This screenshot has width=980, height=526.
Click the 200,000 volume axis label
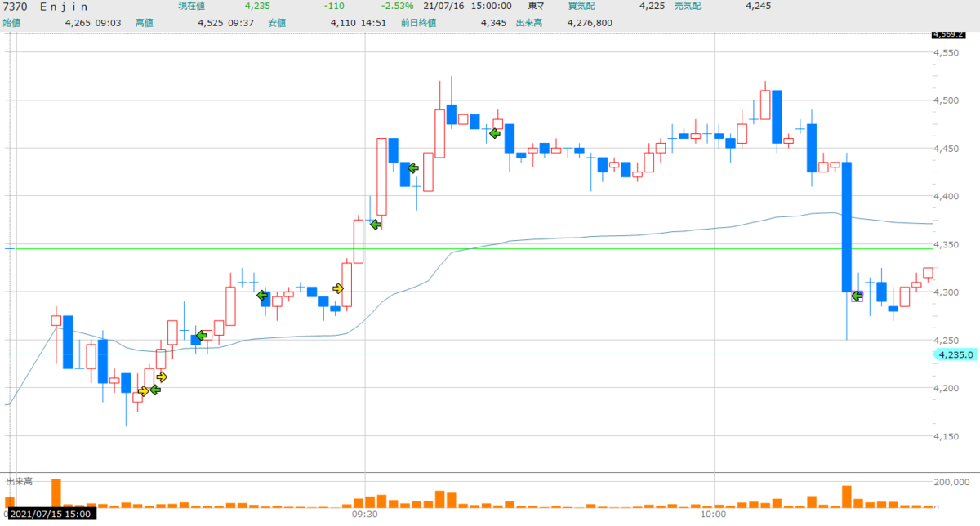(952, 484)
